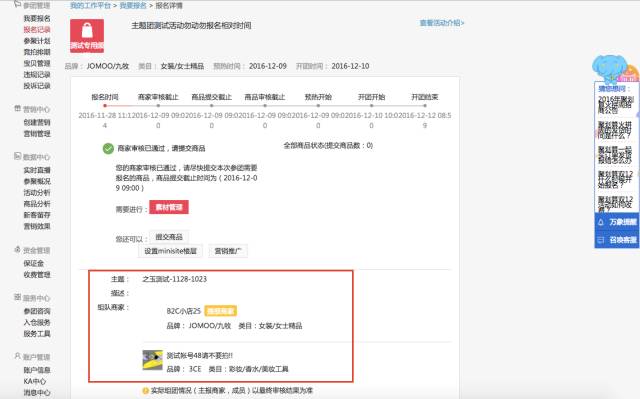
Task: Click the 商家审核截止 timeline dot
Action: (158, 106)
